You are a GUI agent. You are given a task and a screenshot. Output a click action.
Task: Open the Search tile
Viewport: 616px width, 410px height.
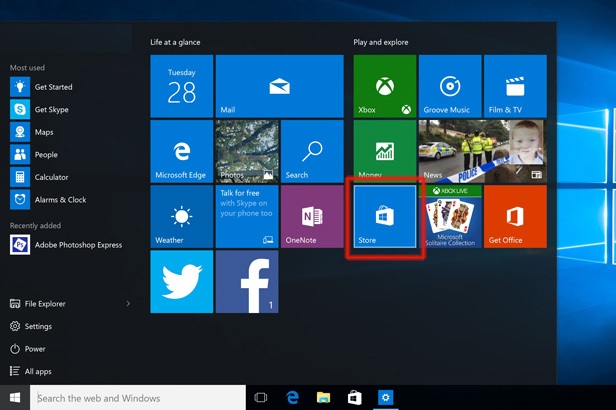coord(312,151)
